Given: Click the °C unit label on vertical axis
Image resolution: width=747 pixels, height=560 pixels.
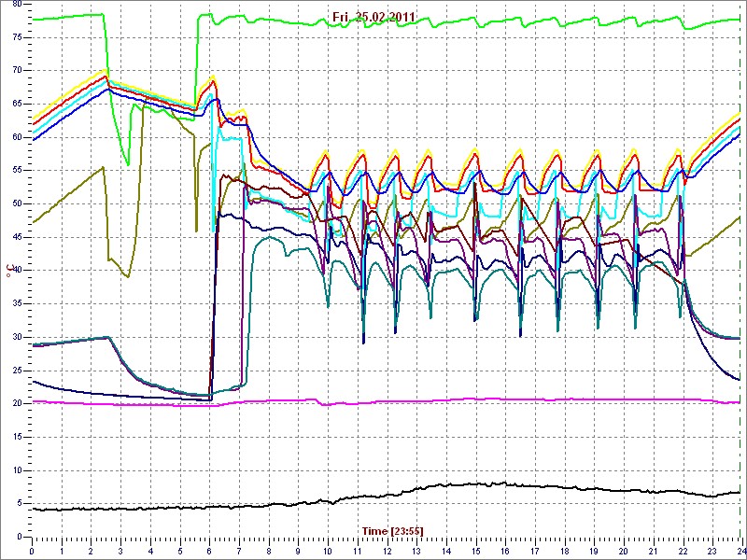Looking at the screenshot, I should click(9, 271).
